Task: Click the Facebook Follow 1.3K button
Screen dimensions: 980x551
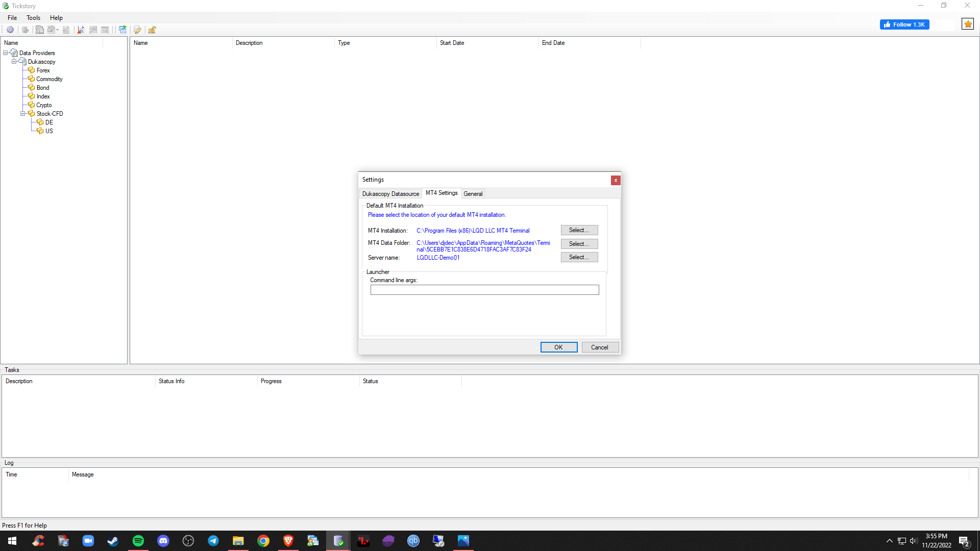Action: (x=904, y=24)
